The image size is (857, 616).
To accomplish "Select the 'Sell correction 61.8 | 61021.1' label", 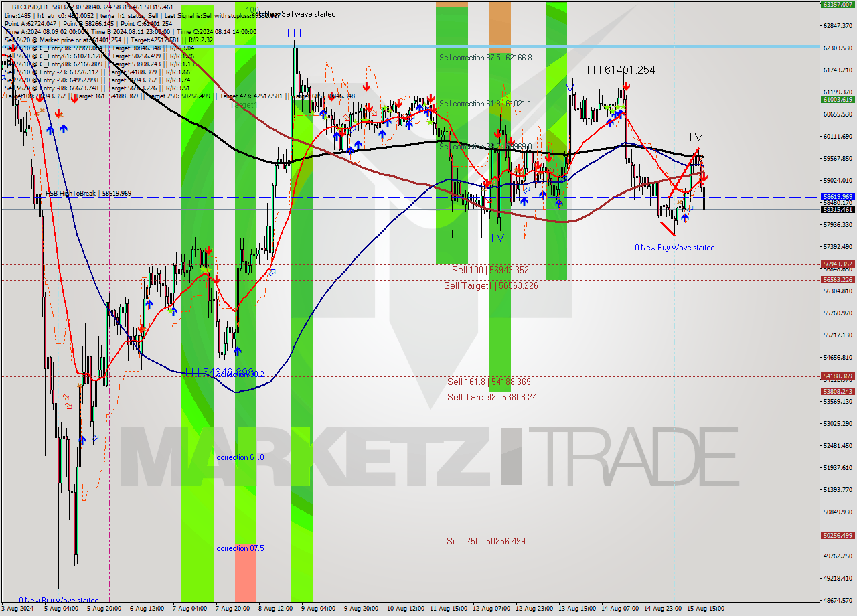I will click(485, 104).
